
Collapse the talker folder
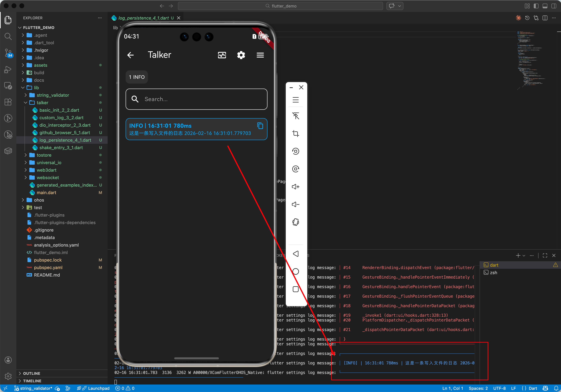43,103
